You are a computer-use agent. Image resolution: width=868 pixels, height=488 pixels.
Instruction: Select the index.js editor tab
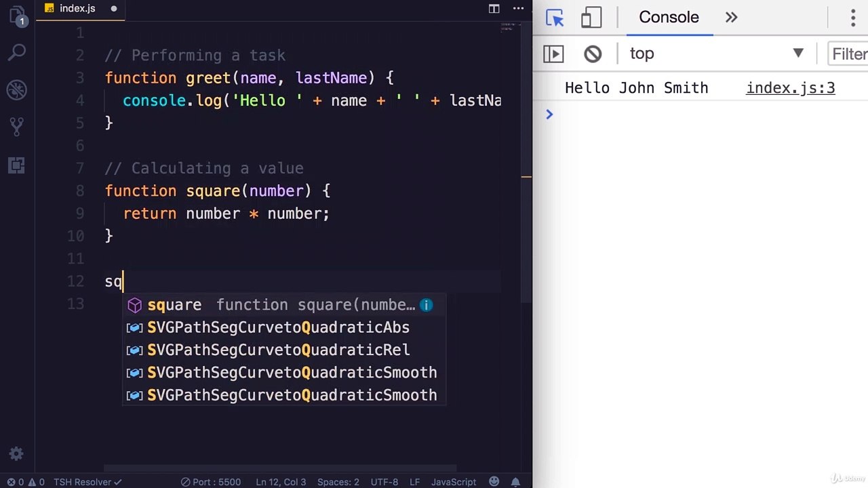(77, 9)
